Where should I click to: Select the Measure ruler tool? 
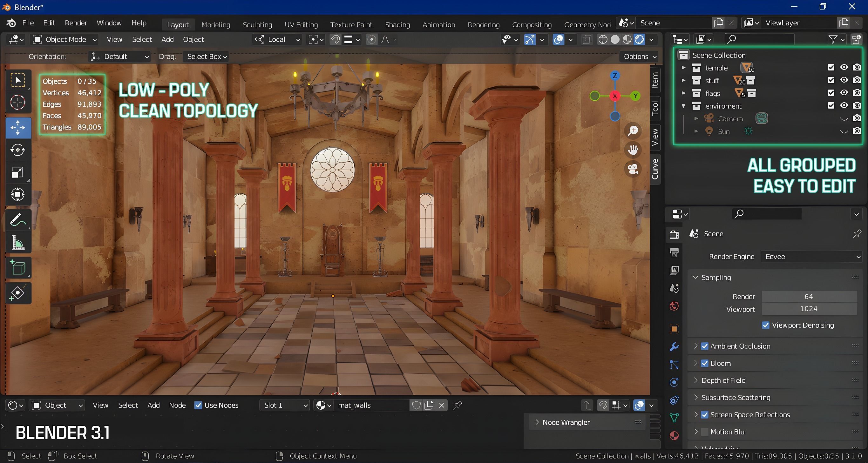18,242
